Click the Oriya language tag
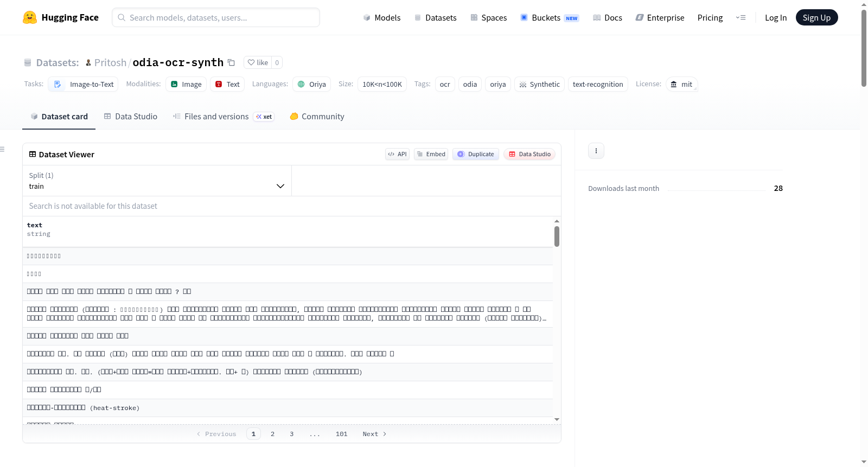Screen dimensions: 868x467 pos(312,84)
